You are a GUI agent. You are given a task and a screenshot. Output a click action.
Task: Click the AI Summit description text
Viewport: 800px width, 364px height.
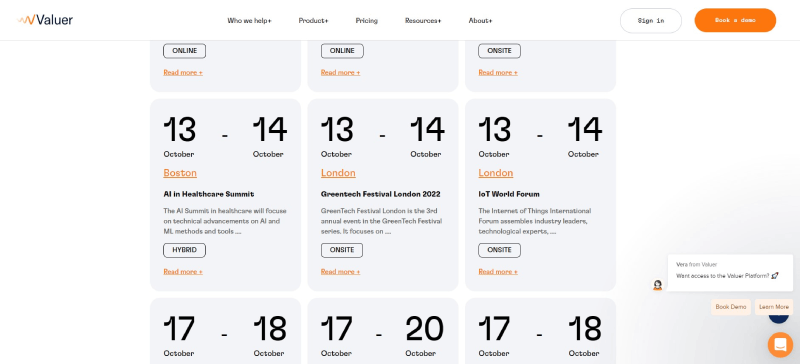(x=225, y=221)
